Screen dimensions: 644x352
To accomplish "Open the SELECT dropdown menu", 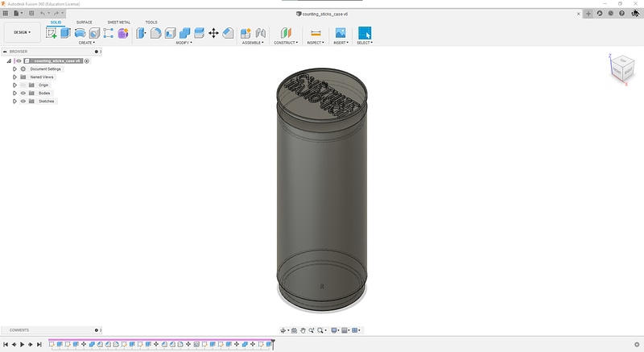I will [x=365, y=43].
